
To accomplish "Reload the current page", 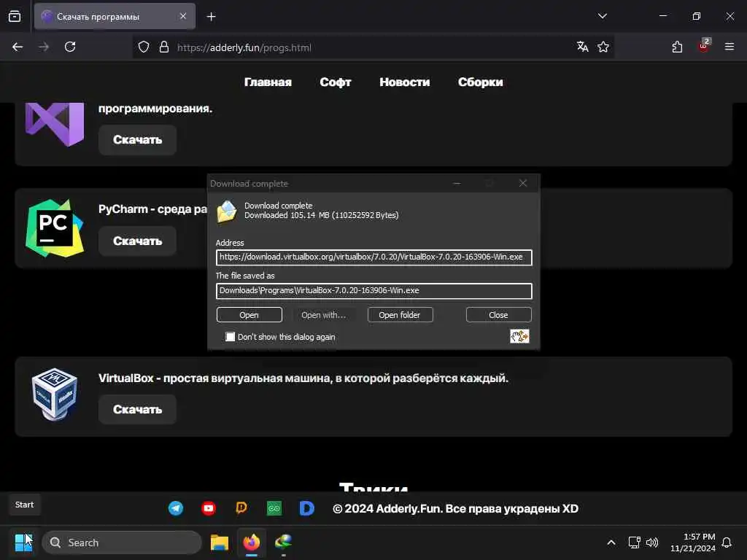I will click(70, 47).
